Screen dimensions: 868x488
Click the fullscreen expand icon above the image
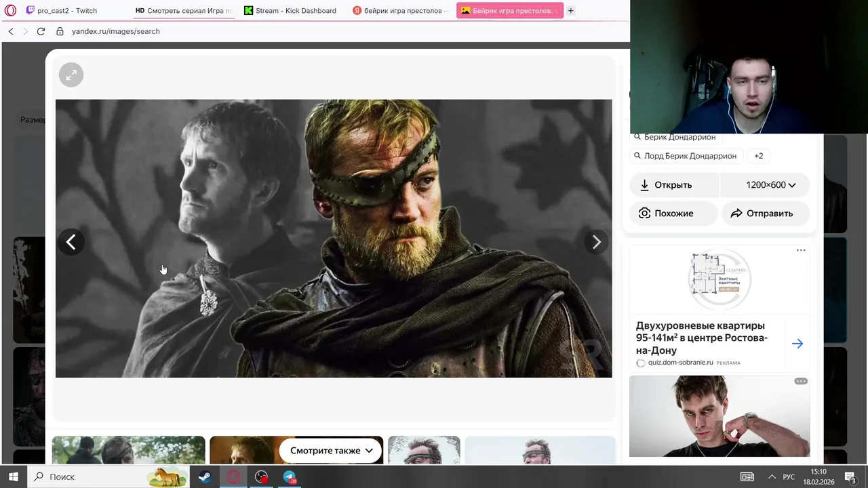71,75
